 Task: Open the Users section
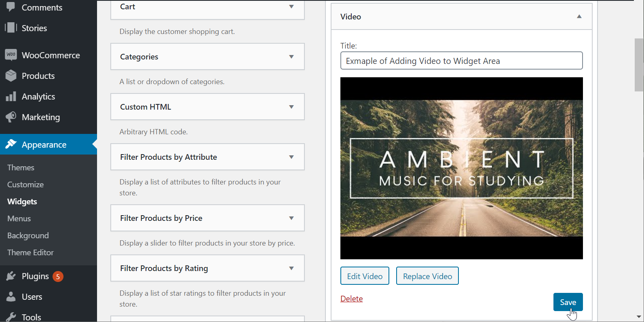point(32,297)
